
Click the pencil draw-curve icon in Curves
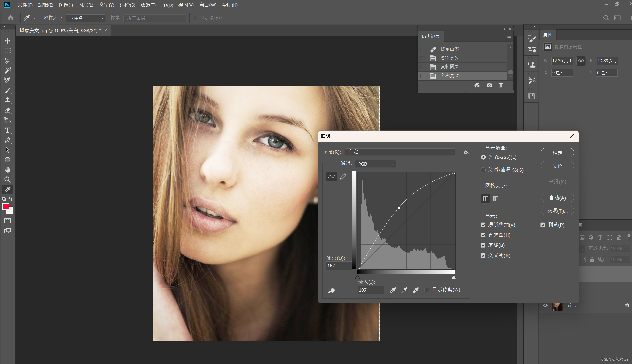pyautogui.click(x=343, y=176)
